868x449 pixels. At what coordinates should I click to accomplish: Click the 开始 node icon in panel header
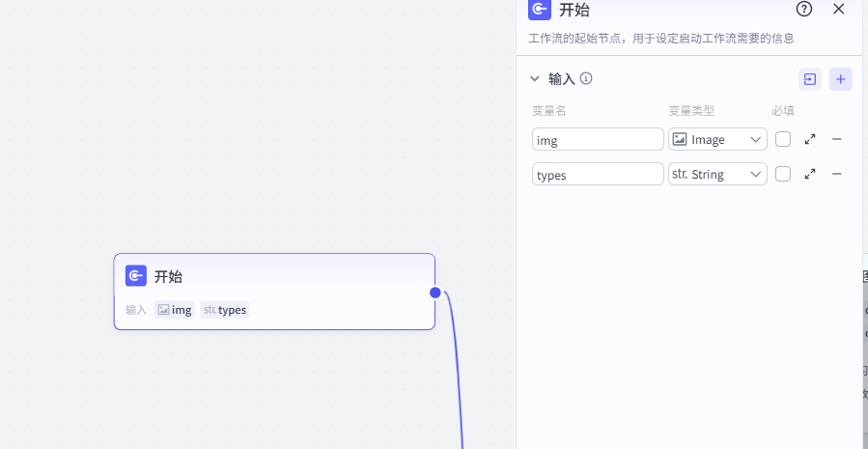pyautogui.click(x=539, y=9)
